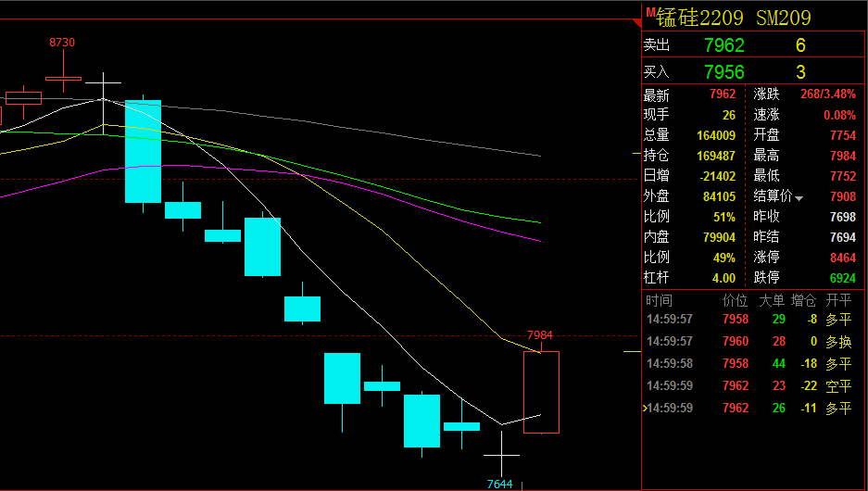The width and height of the screenshot is (868, 491).
Task: Click the 价位 column header
Action: tap(734, 300)
